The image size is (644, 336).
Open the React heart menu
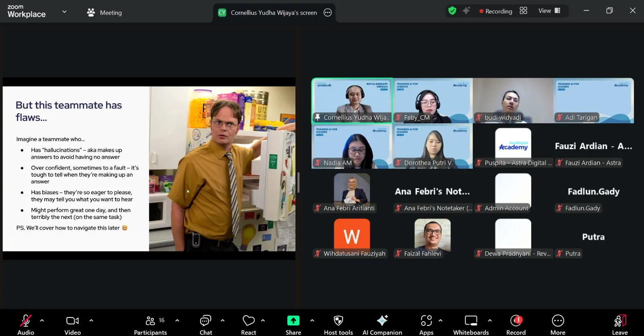(x=248, y=324)
